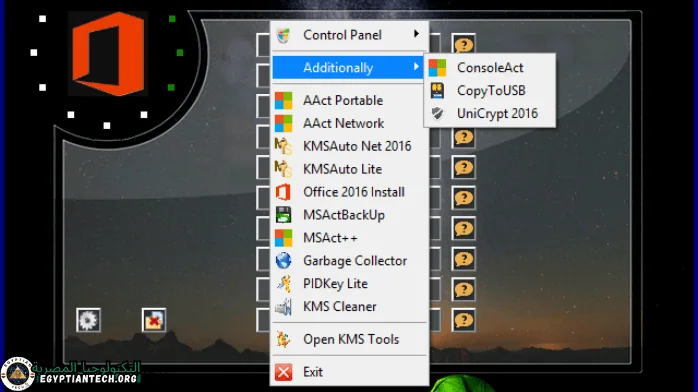Select the UniCrypt 2016 shield icon
Screen dimensions: 698x392
(x=438, y=113)
